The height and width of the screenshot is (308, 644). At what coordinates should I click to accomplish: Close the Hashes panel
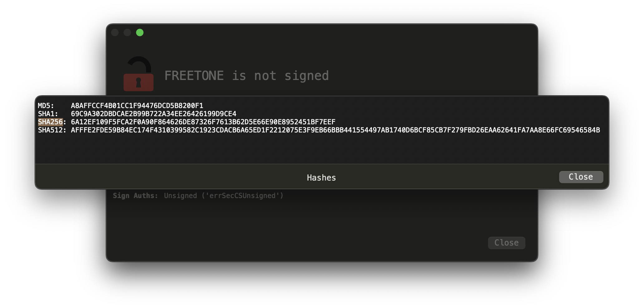pyautogui.click(x=581, y=177)
